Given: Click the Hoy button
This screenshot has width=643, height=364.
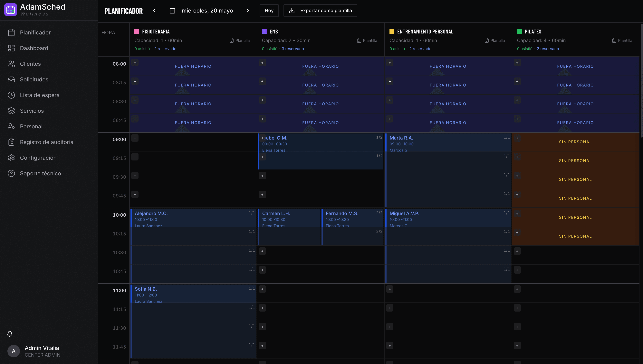Looking at the screenshot, I should (269, 11).
